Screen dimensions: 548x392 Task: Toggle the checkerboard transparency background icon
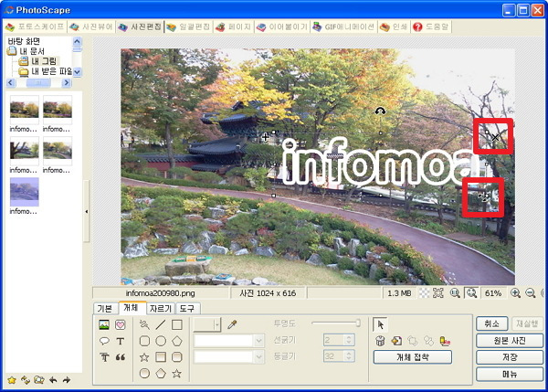pos(424,293)
